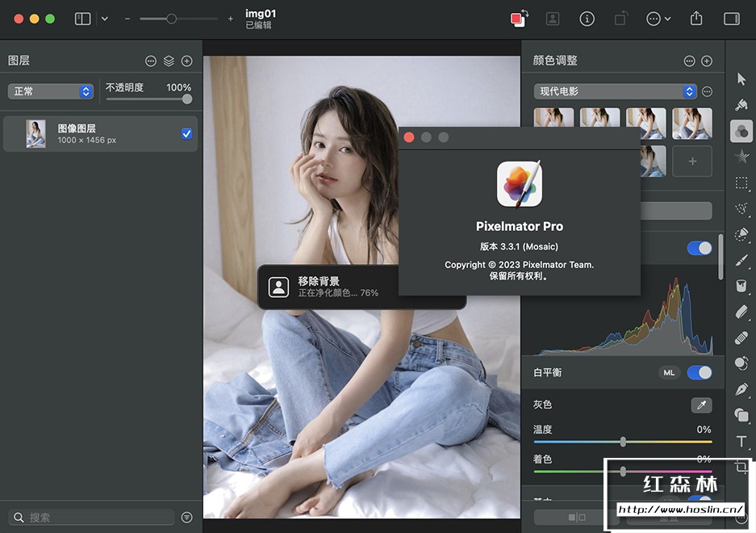
Task: Click the 温度 0% value
Action: (704, 429)
